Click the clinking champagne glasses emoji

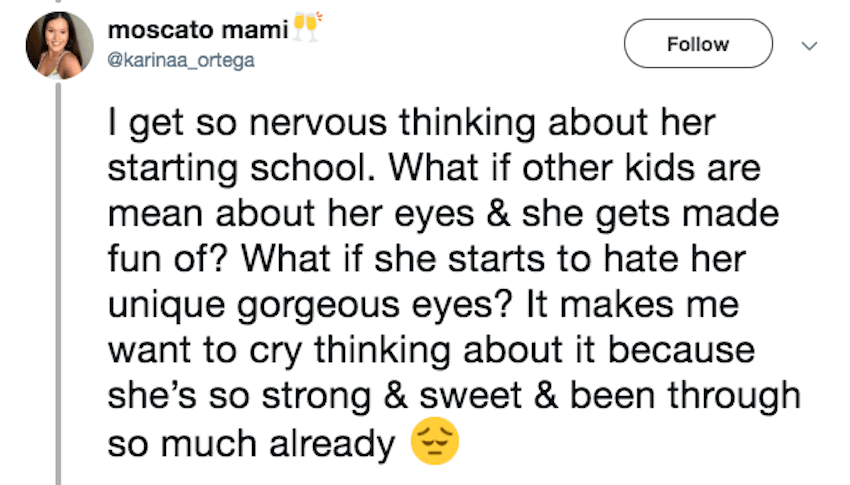pos(307,27)
